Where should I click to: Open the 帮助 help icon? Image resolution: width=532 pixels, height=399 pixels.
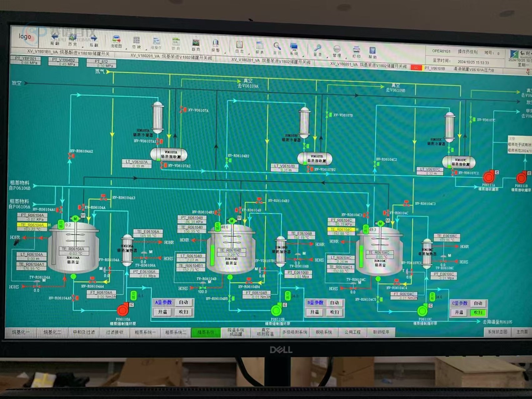tap(372, 50)
